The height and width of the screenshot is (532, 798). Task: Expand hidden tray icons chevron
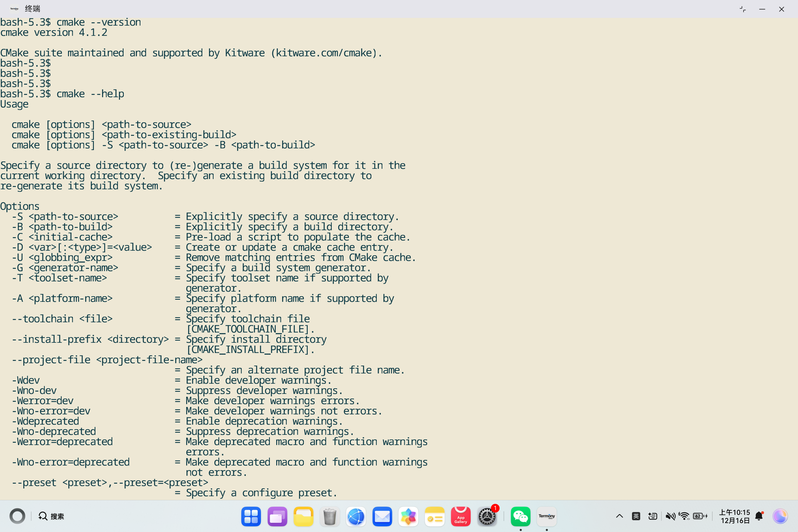coord(619,516)
